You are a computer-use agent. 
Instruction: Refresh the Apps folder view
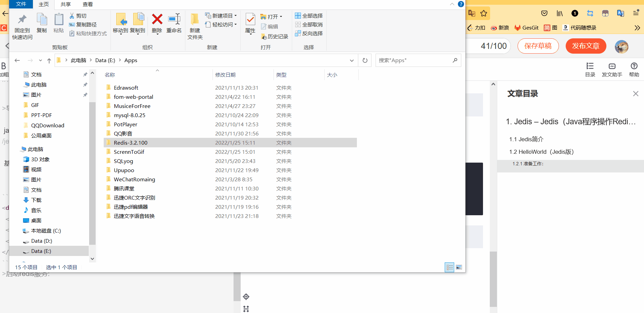[x=365, y=60]
